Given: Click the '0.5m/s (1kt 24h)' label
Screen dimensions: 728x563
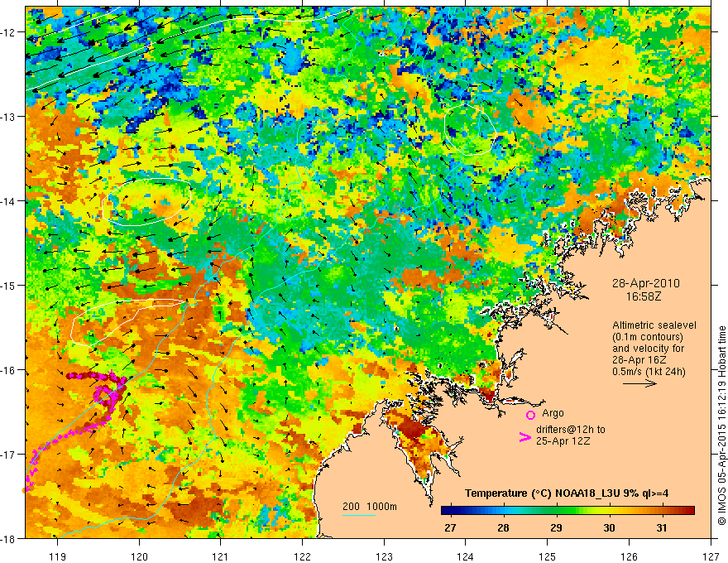Looking at the screenshot, I should (x=649, y=371).
